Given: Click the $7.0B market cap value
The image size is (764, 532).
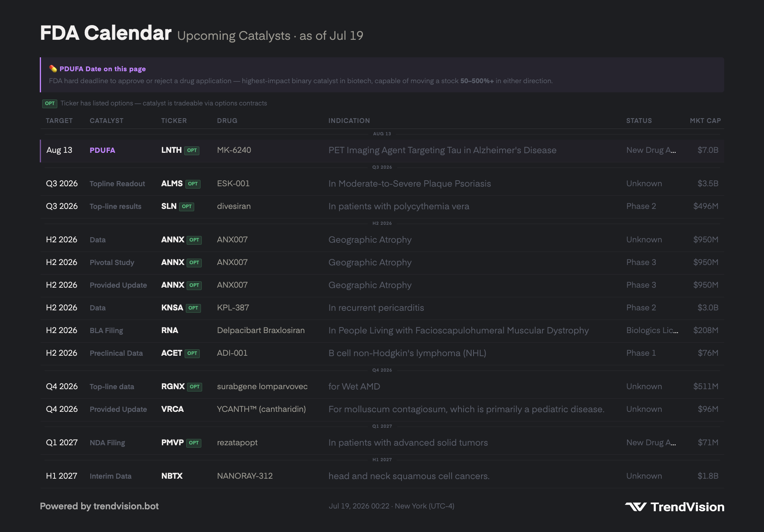Looking at the screenshot, I should pyautogui.click(x=708, y=150).
